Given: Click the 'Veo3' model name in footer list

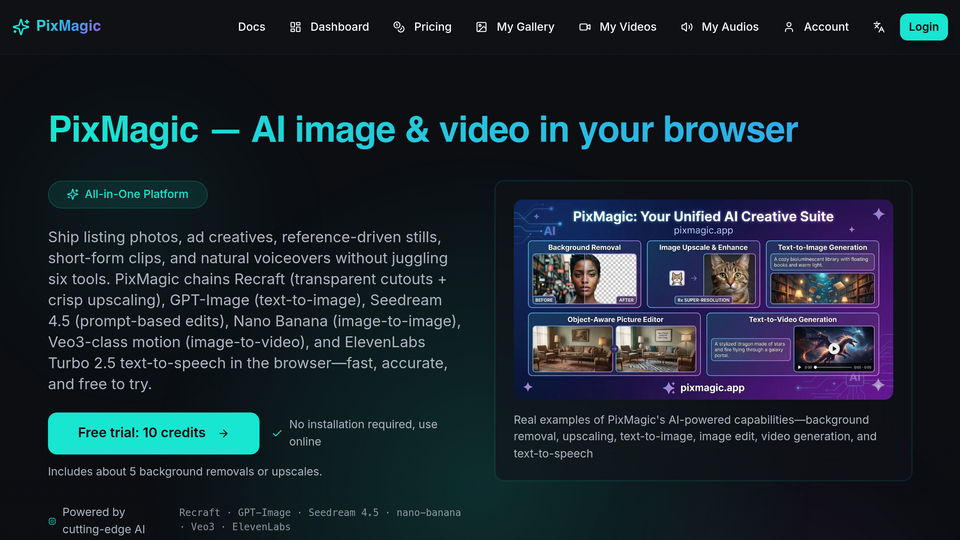Looking at the screenshot, I should [203, 527].
